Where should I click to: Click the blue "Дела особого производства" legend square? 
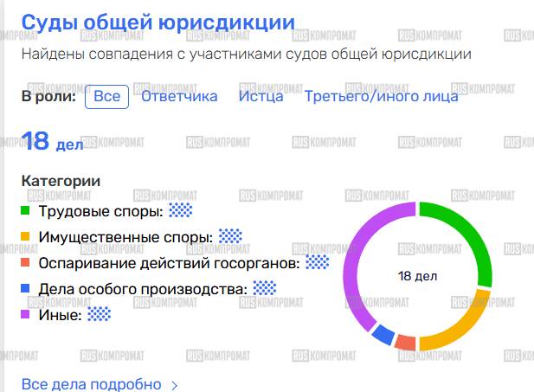(26, 289)
